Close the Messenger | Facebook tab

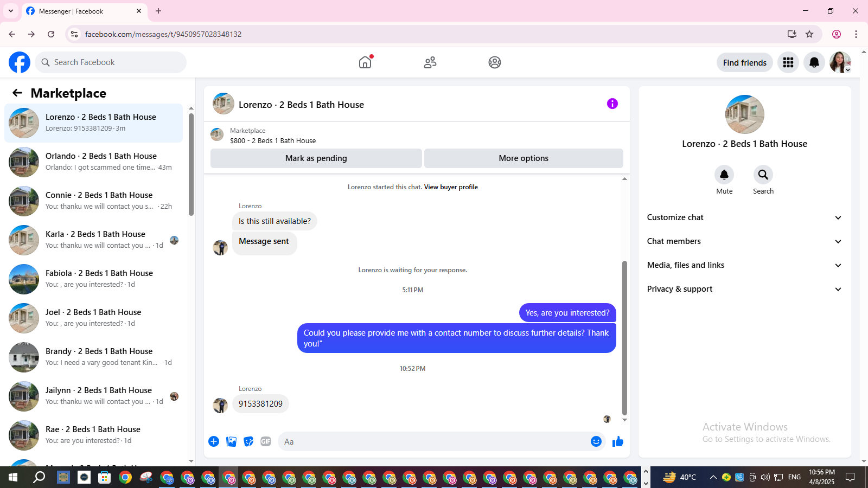coord(139,11)
